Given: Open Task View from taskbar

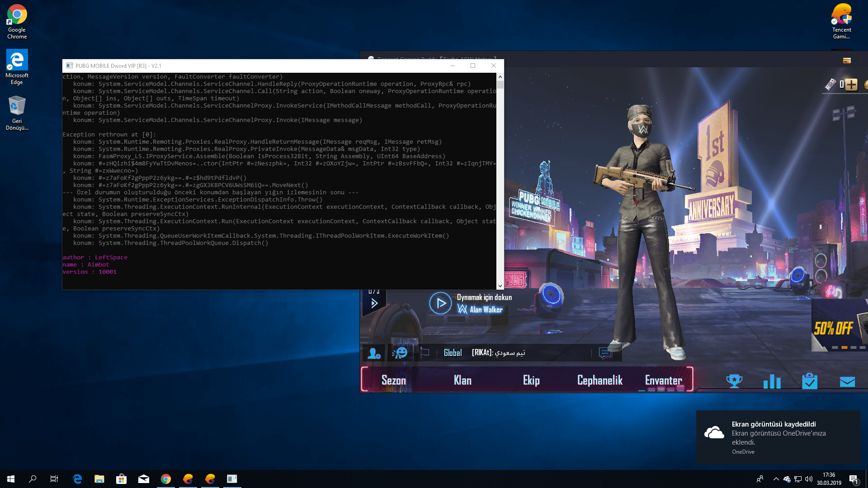Looking at the screenshot, I should click(x=54, y=479).
